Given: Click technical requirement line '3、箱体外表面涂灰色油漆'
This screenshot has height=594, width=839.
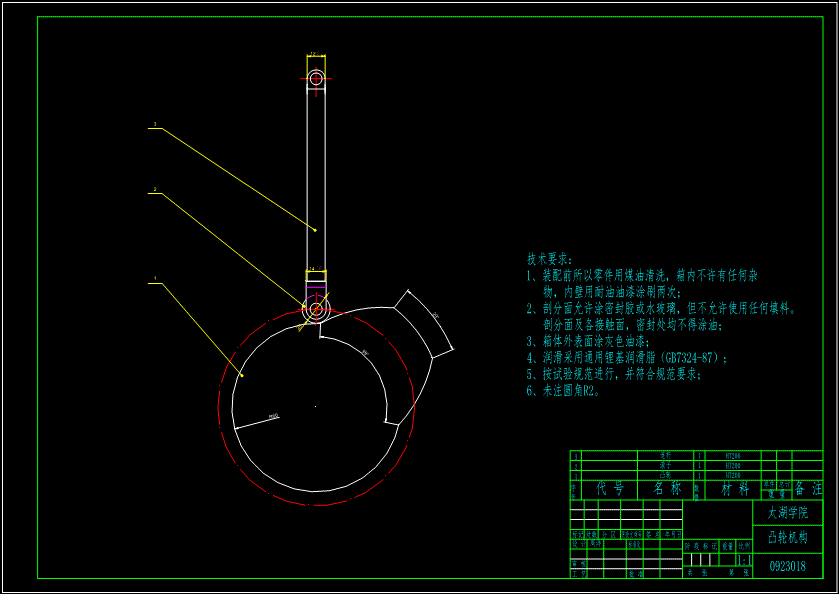Looking at the screenshot, I should pyautogui.click(x=589, y=341).
